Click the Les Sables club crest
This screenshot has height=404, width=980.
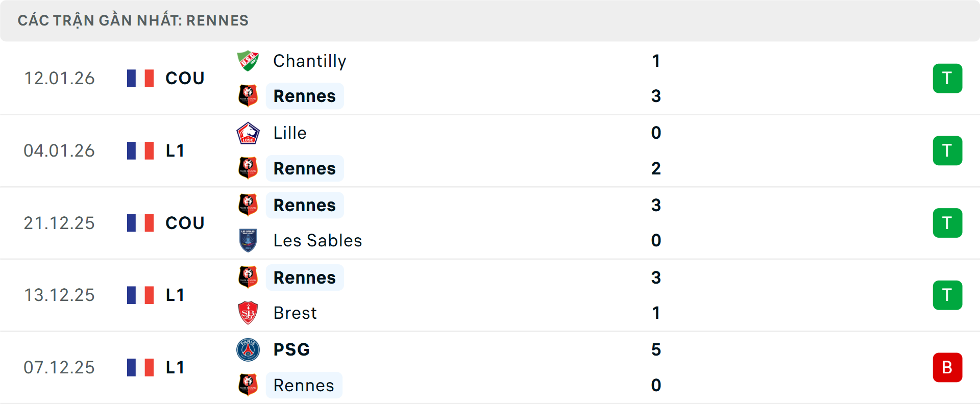[248, 240]
